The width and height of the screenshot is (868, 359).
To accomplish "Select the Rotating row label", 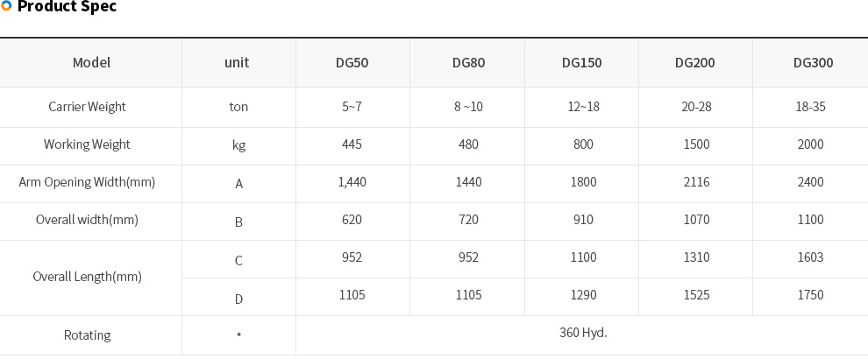I will point(88,335).
